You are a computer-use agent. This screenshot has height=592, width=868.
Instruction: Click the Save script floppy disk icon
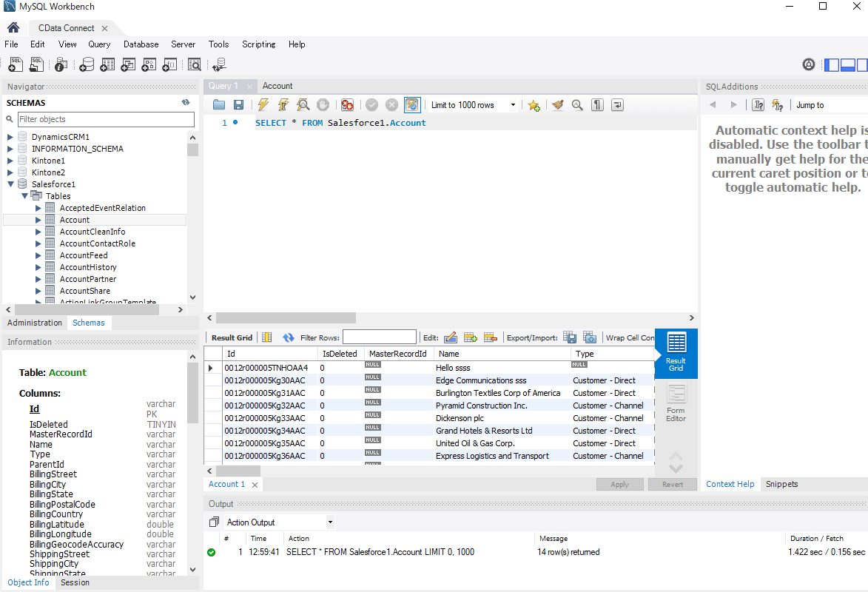pyautogui.click(x=238, y=105)
